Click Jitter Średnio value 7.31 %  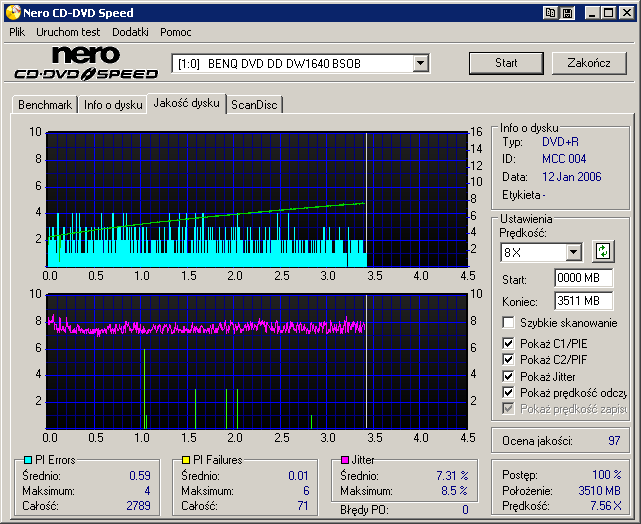[452, 476]
